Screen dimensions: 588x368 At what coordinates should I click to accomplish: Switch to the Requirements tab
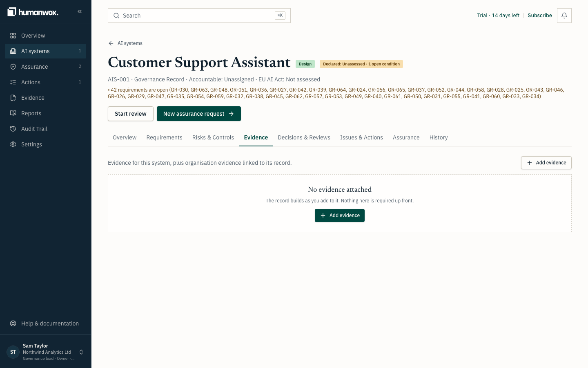(164, 138)
